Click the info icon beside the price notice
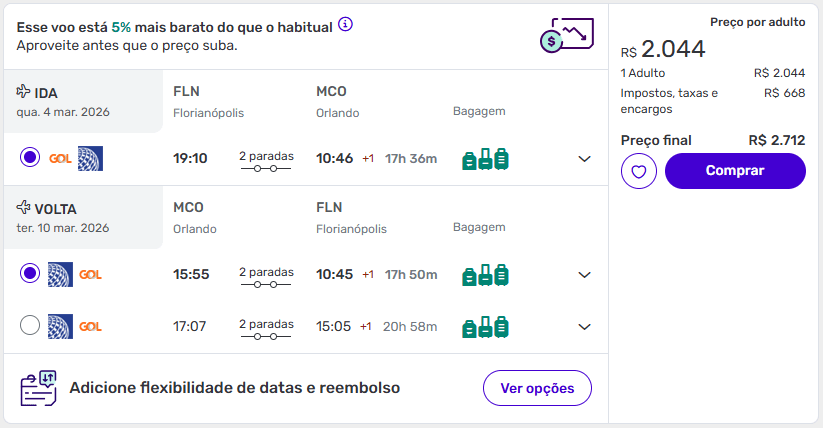The height and width of the screenshot is (428, 823). (345, 24)
